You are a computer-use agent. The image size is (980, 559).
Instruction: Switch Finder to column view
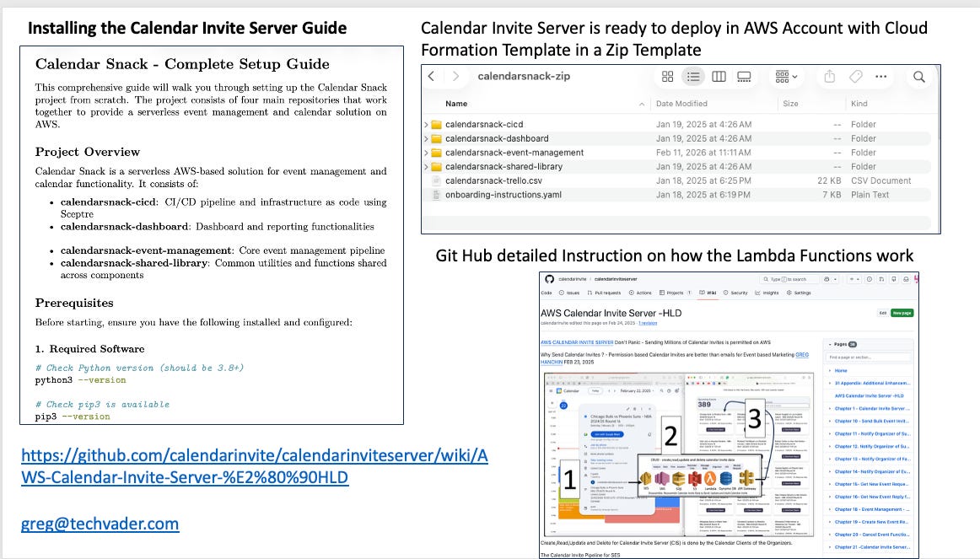(x=719, y=76)
